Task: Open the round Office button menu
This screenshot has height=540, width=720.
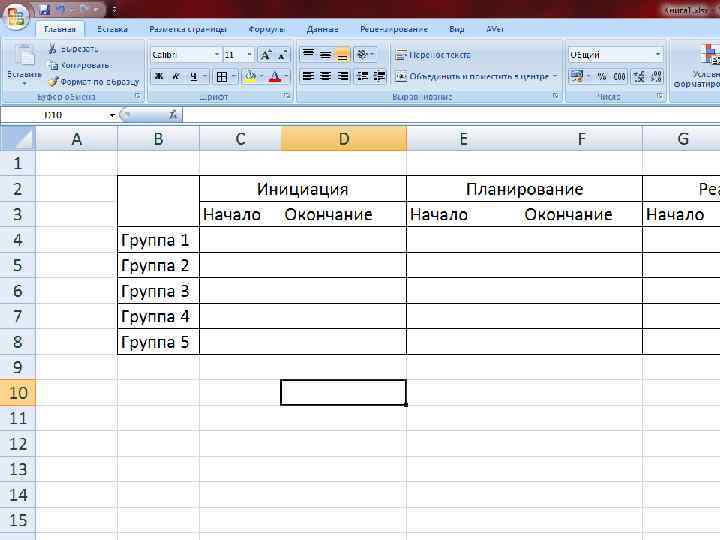Action: [x=16, y=17]
